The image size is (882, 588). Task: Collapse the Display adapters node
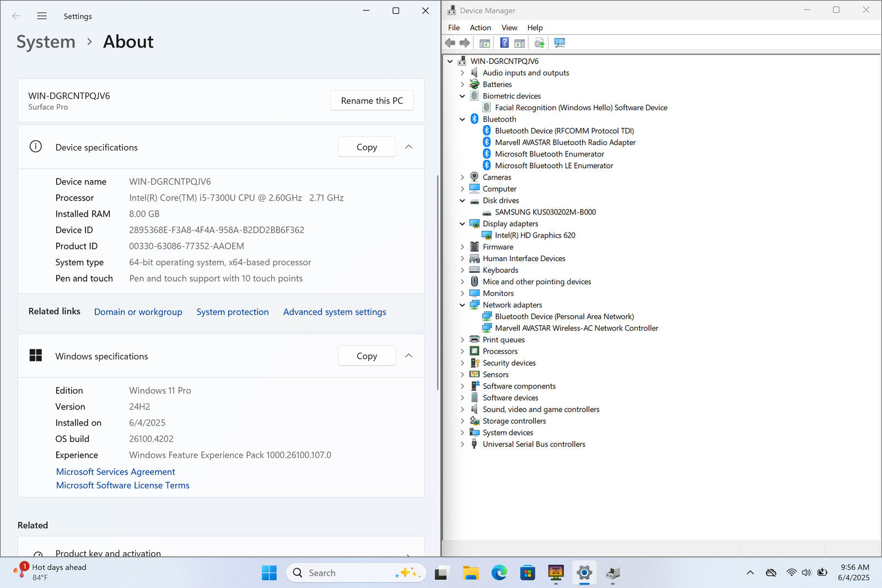pyautogui.click(x=462, y=224)
